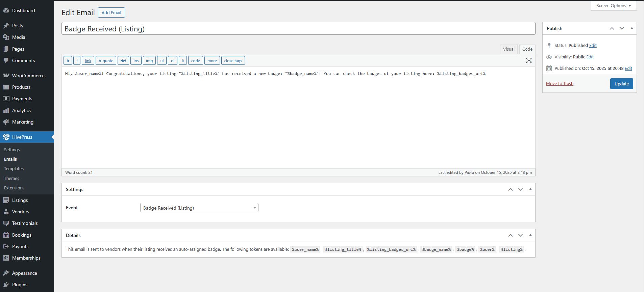Click the Listings icon in sidebar
The height and width of the screenshot is (292, 644).
[x=6, y=200]
